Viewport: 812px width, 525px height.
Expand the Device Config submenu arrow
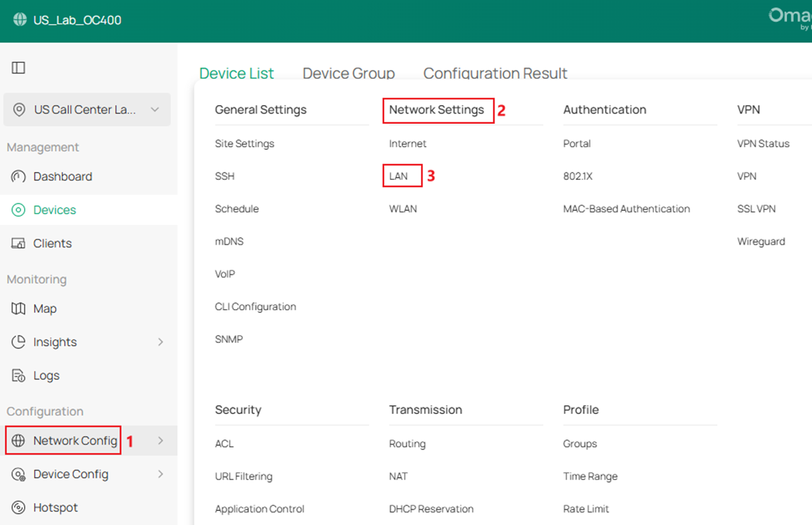click(161, 474)
